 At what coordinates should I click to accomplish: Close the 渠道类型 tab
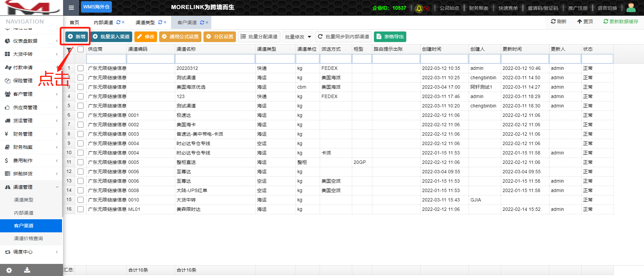tap(165, 22)
